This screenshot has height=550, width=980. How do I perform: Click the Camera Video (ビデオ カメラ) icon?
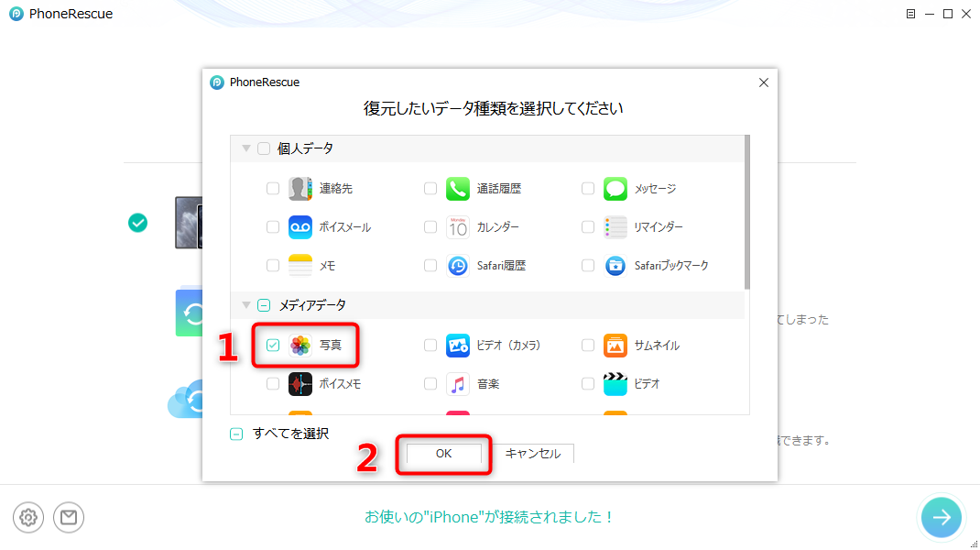point(458,345)
